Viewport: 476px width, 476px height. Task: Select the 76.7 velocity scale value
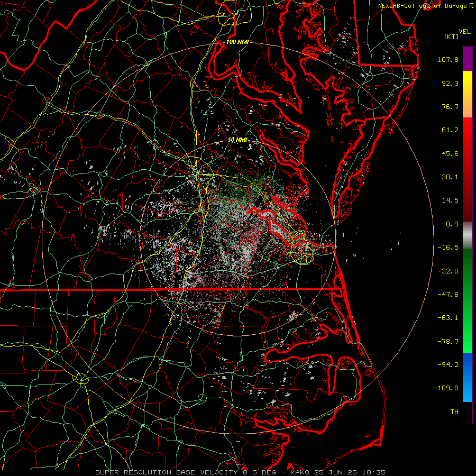pos(450,106)
